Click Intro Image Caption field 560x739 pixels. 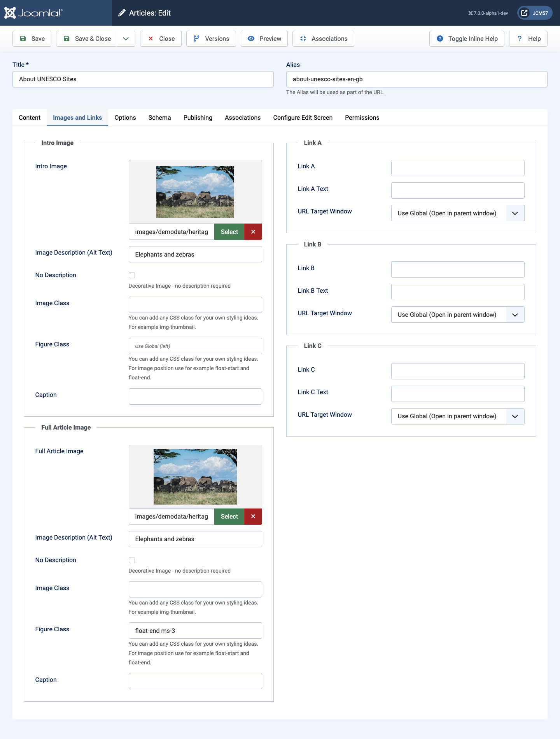coord(195,397)
